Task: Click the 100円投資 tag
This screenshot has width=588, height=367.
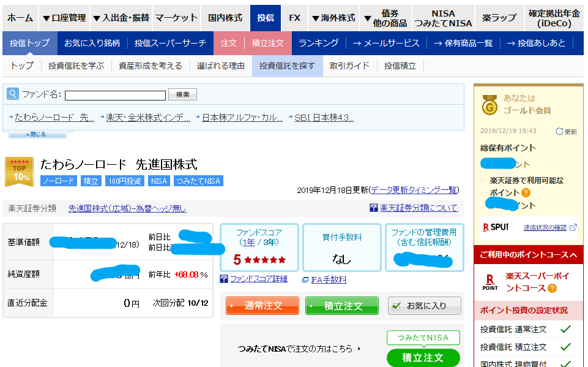Action: point(125,181)
